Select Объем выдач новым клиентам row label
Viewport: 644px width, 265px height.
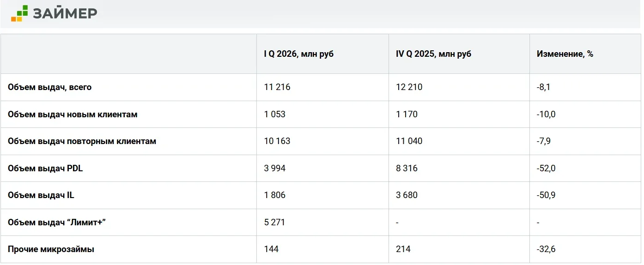click(73, 114)
